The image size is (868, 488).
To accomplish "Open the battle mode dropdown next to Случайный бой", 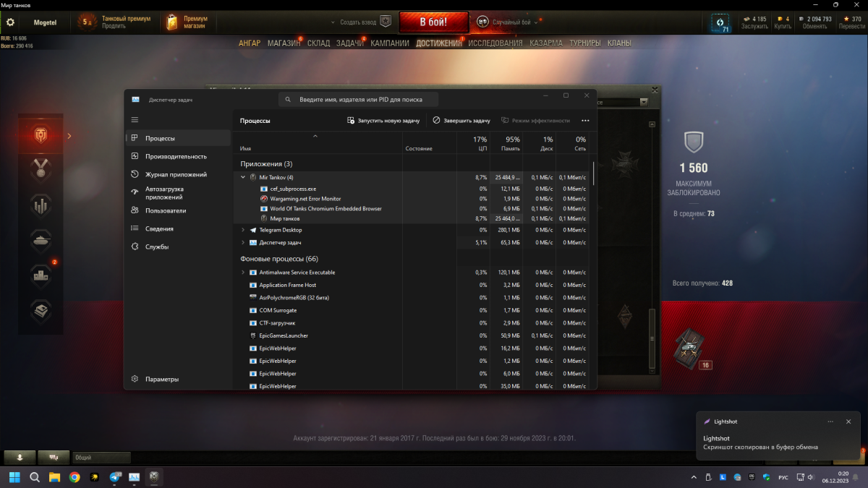I will tap(536, 22).
